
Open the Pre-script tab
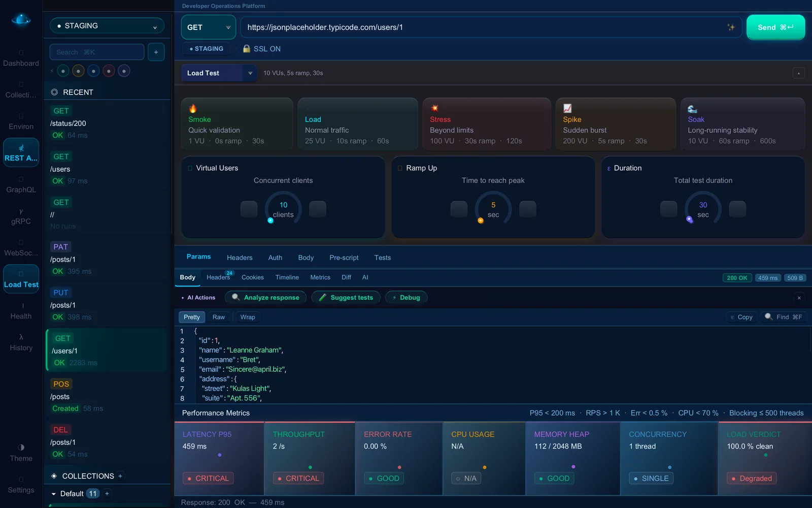tap(344, 258)
